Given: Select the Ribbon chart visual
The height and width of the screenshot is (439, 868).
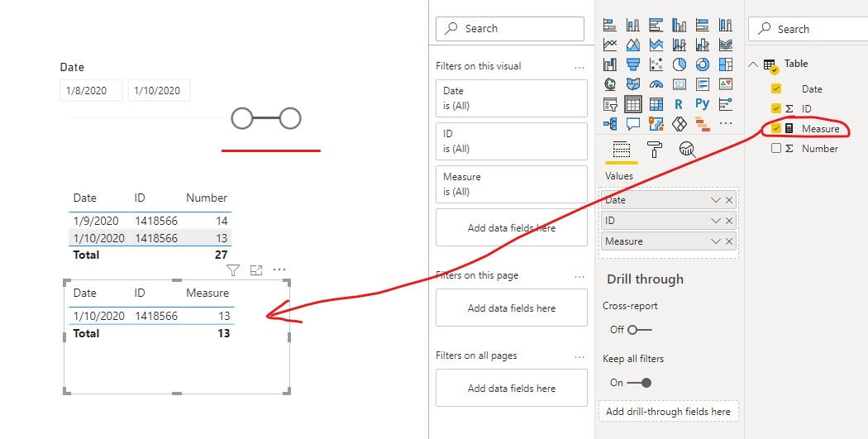Looking at the screenshot, I should [x=726, y=45].
